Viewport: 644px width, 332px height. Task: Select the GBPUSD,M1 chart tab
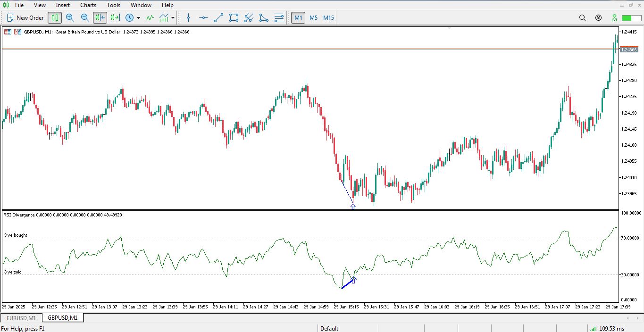coord(63,318)
